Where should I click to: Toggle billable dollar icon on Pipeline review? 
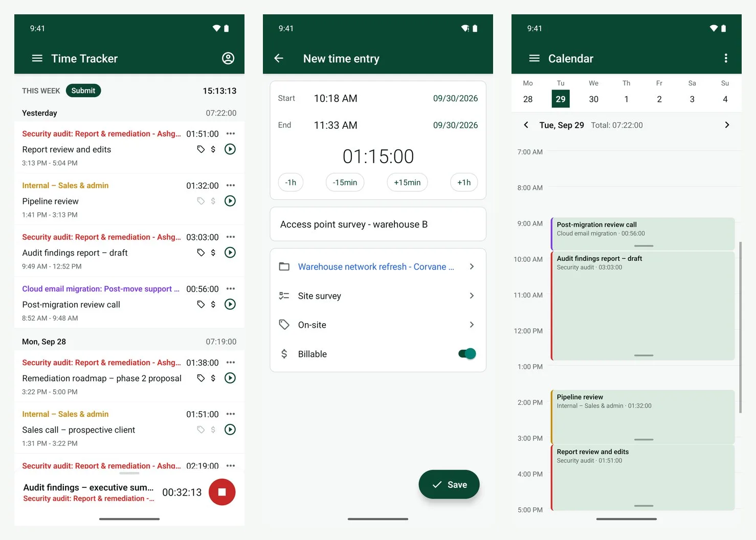coord(213,201)
